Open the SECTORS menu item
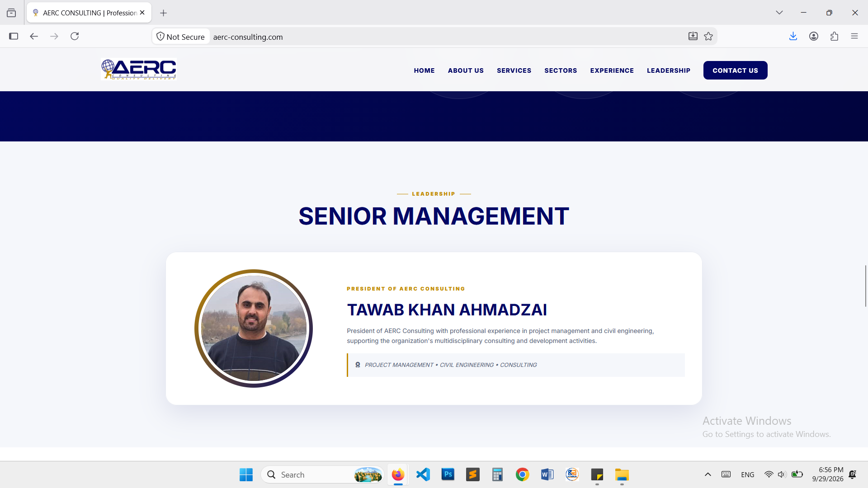This screenshot has height=488, width=868. pos(561,70)
